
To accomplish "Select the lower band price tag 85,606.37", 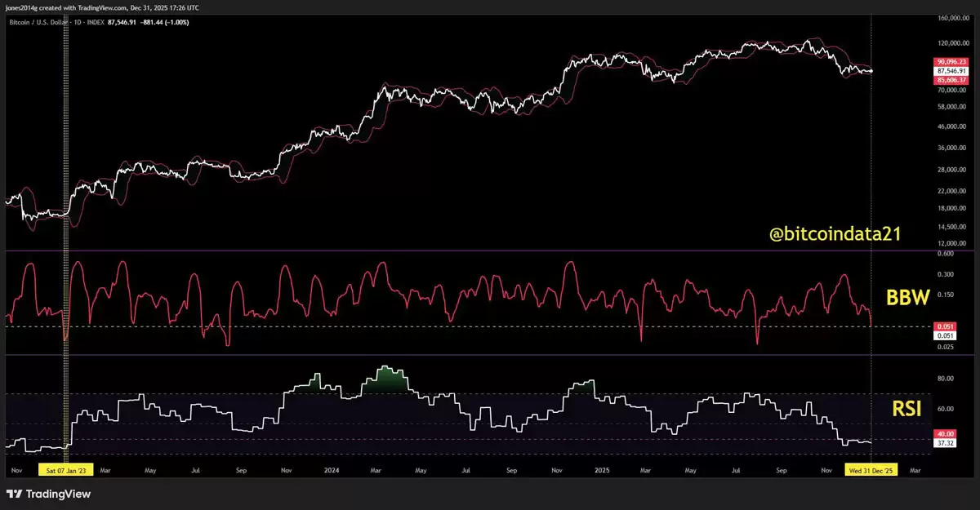I will [x=951, y=80].
